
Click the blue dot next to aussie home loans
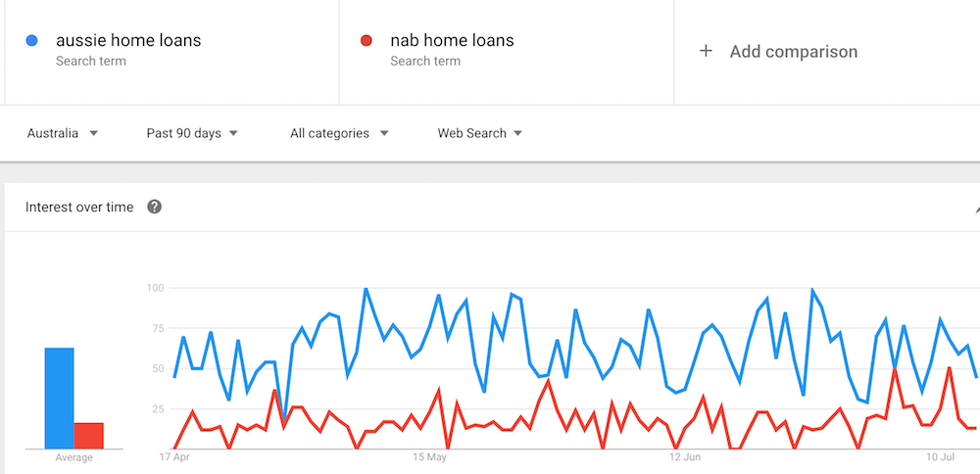pyautogui.click(x=31, y=40)
